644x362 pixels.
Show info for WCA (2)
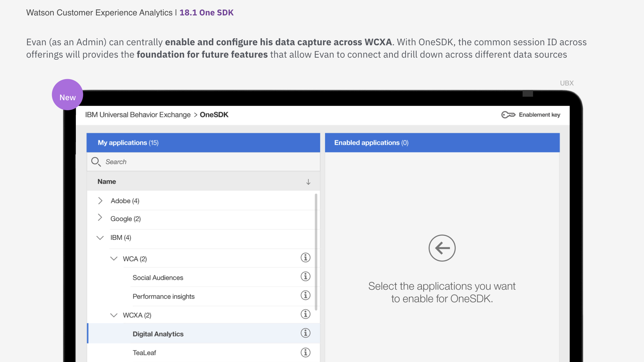coord(305,258)
